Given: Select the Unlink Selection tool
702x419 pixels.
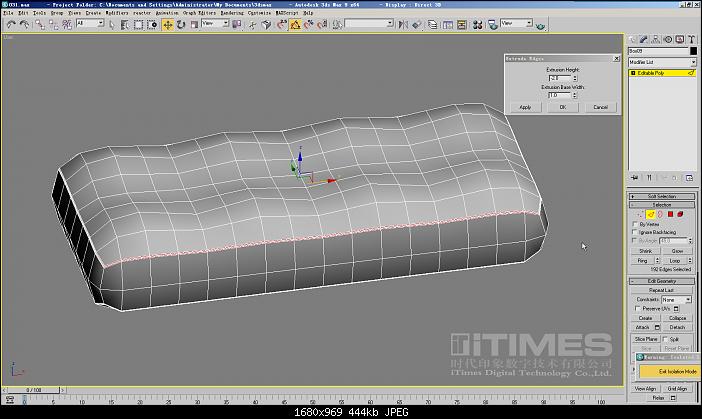Looking at the screenshot, I should pos(54,25).
